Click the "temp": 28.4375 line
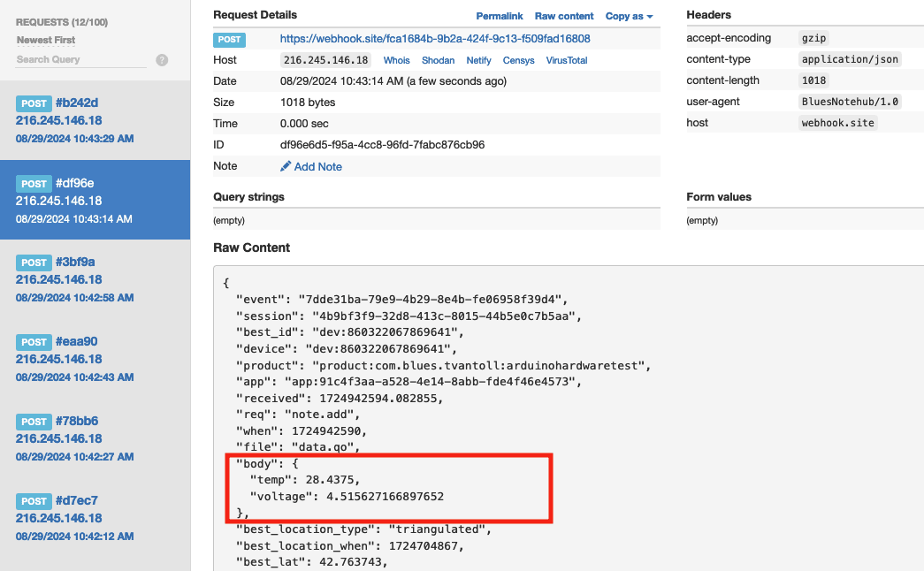The width and height of the screenshot is (924, 571). click(305, 480)
